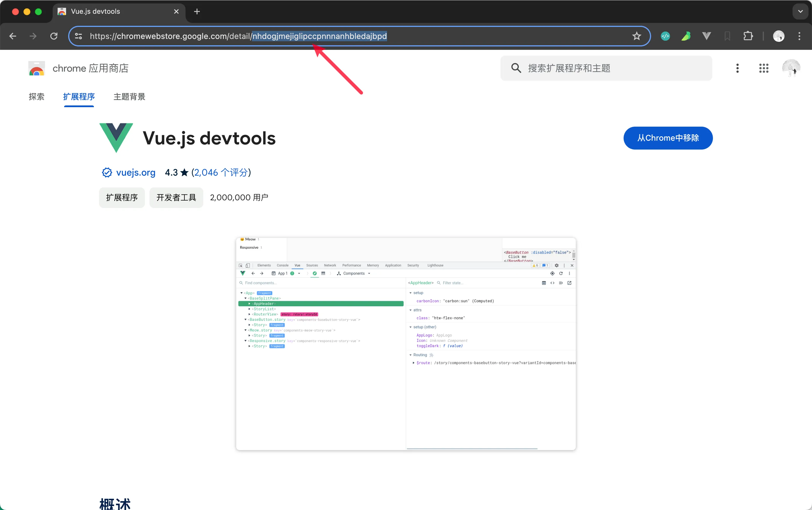
Task: Switch to 探索 tab
Action: tap(36, 97)
